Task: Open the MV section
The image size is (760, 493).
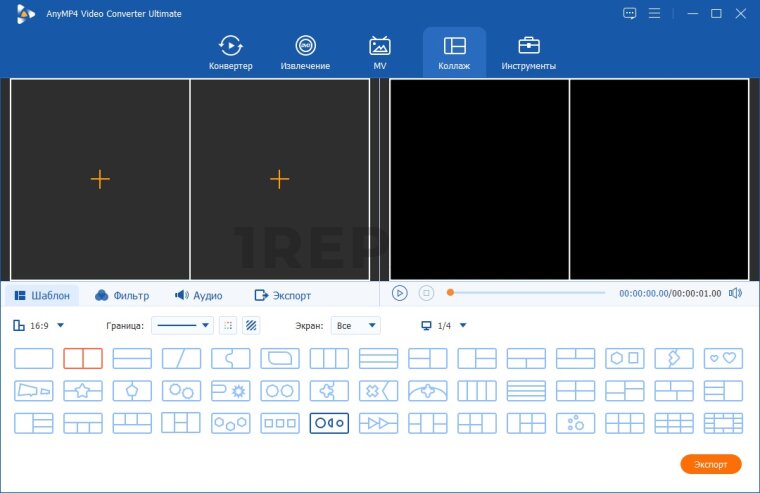Action: (379, 52)
